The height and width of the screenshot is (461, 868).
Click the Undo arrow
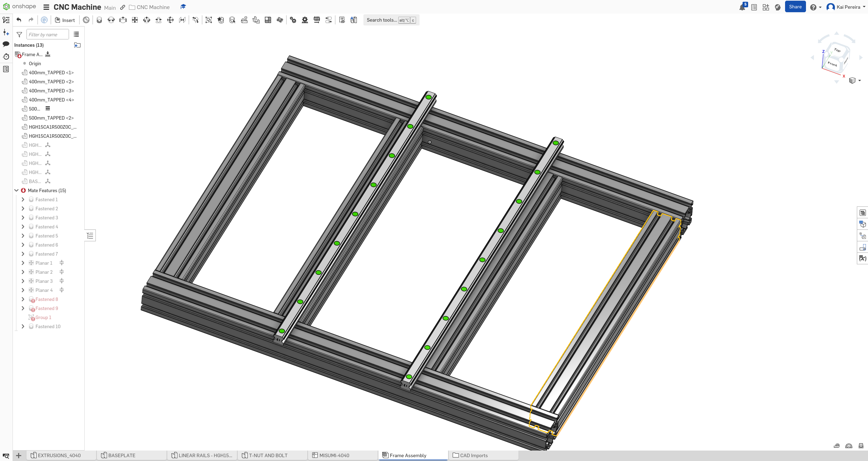19,20
